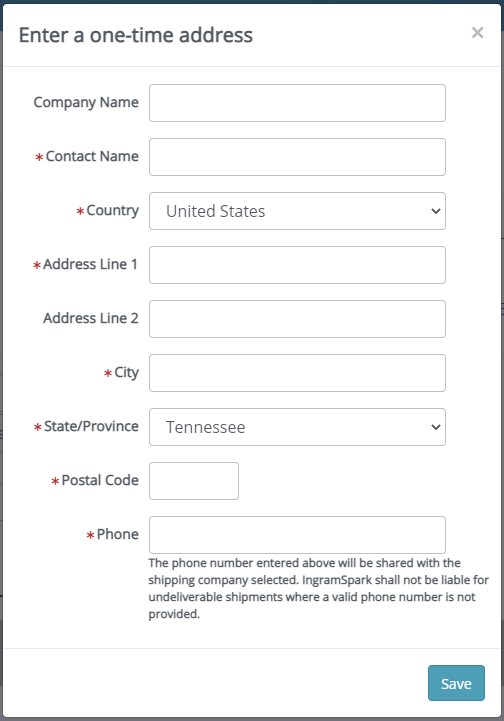Click the Company Name label
Image resolution: width=504 pixels, height=721 pixels.
[x=86, y=103]
